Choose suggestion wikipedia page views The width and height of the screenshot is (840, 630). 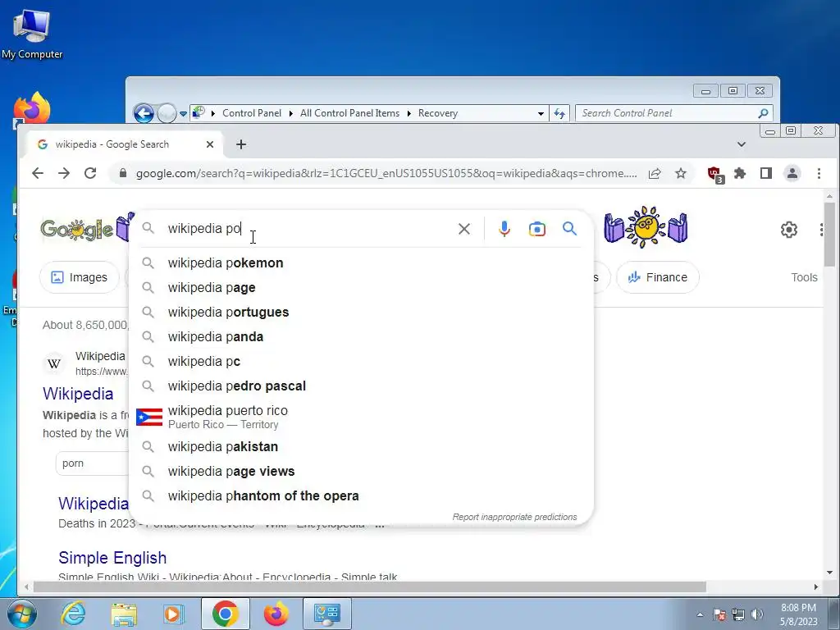tap(362, 472)
